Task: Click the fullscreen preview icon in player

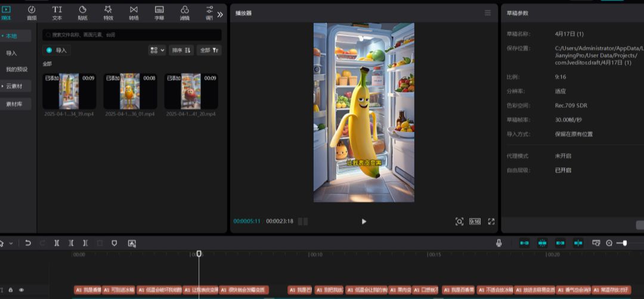Action: click(x=491, y=222)
